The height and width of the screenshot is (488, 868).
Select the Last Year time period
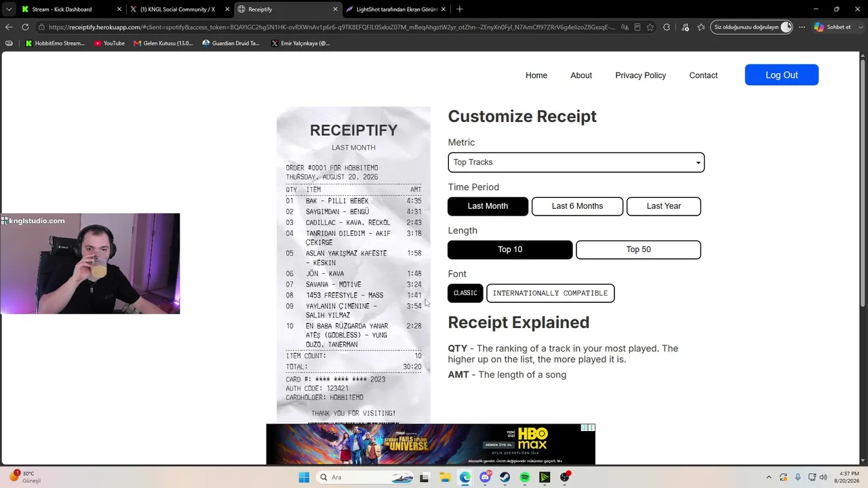coord(664,206)
